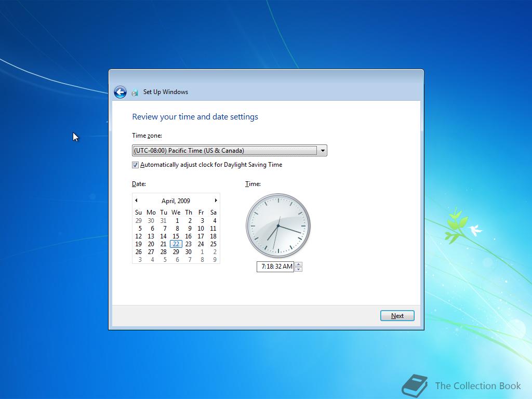This screenshot has height=399, width=532.
Task: Select April 11 in the calendar
Action: coord(213,229)
